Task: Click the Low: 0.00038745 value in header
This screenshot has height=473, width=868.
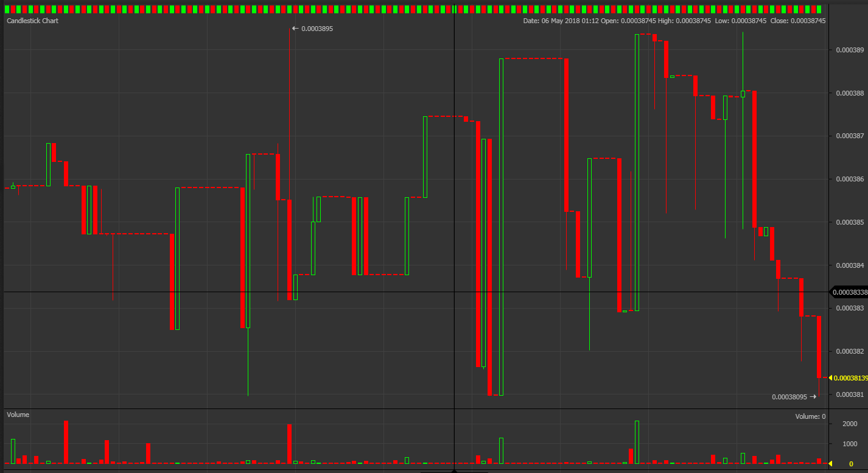Action: (x=740, y=20)
